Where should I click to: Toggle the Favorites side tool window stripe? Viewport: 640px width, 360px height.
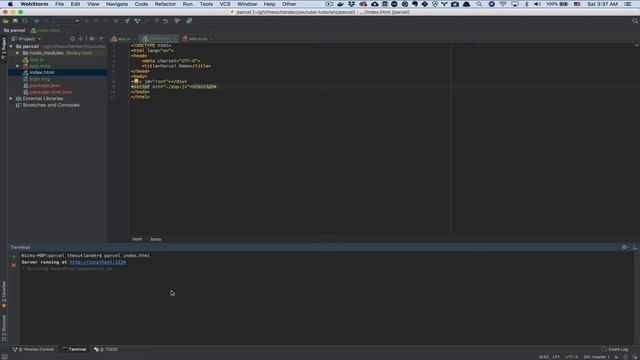(4, 294)
